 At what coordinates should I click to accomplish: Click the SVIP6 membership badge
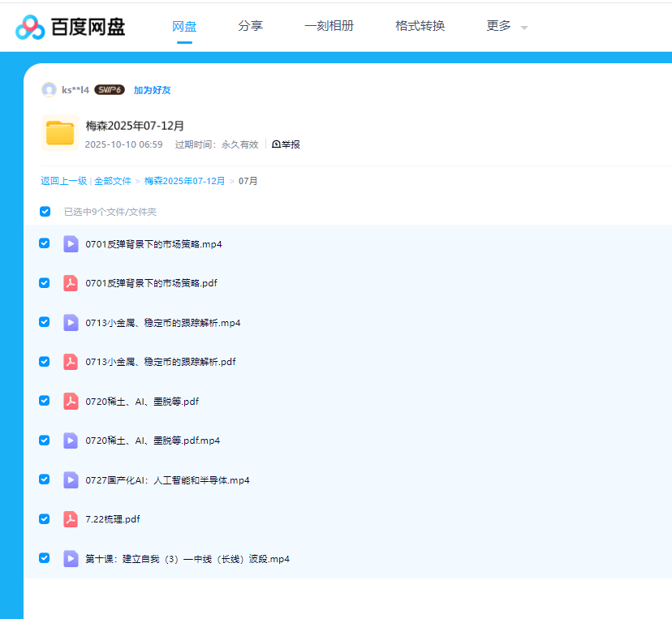click(109, 90)
